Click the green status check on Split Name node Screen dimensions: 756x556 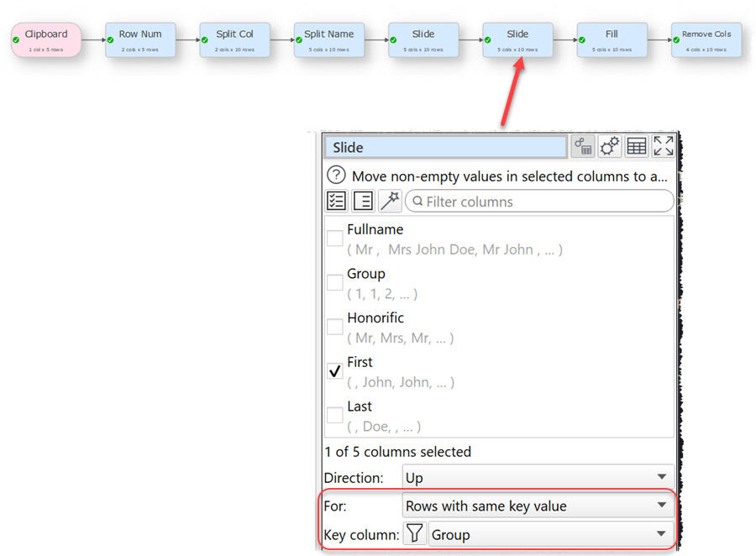(x=299, y=40)
